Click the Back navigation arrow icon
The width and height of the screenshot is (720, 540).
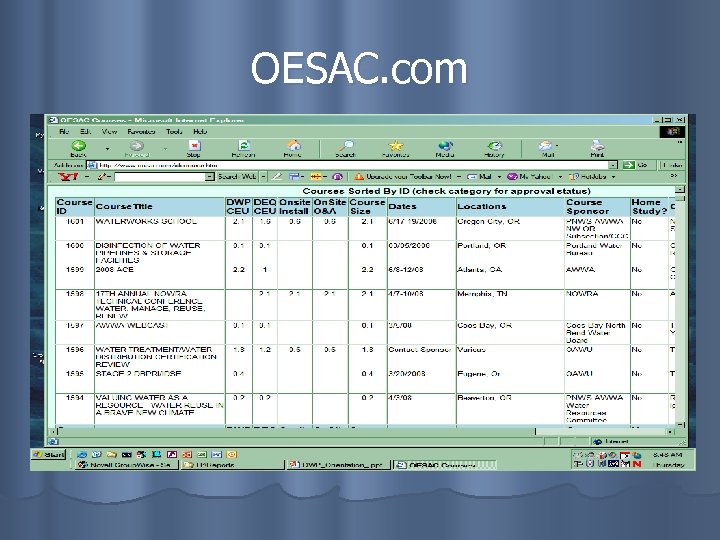(79, 146)
